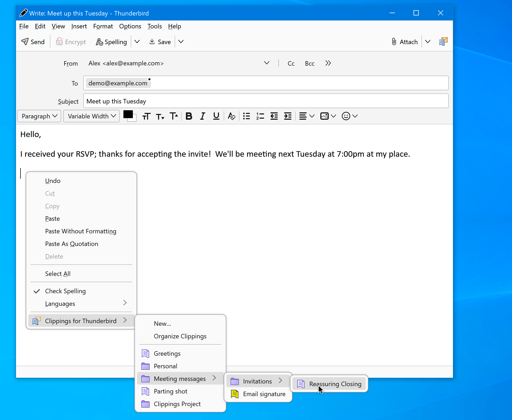Image resolution: width=512 pixels, height=420 pixels.
Task: Remove text formatting with the clear style icon
Action: 231,116
